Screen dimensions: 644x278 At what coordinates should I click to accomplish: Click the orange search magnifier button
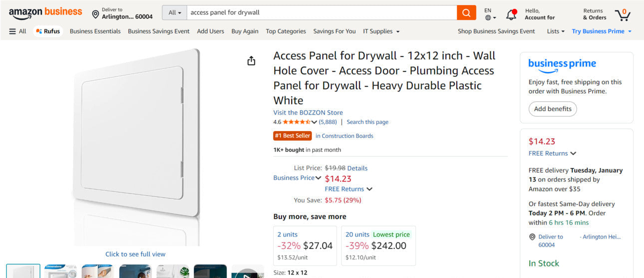click(466, 13)
